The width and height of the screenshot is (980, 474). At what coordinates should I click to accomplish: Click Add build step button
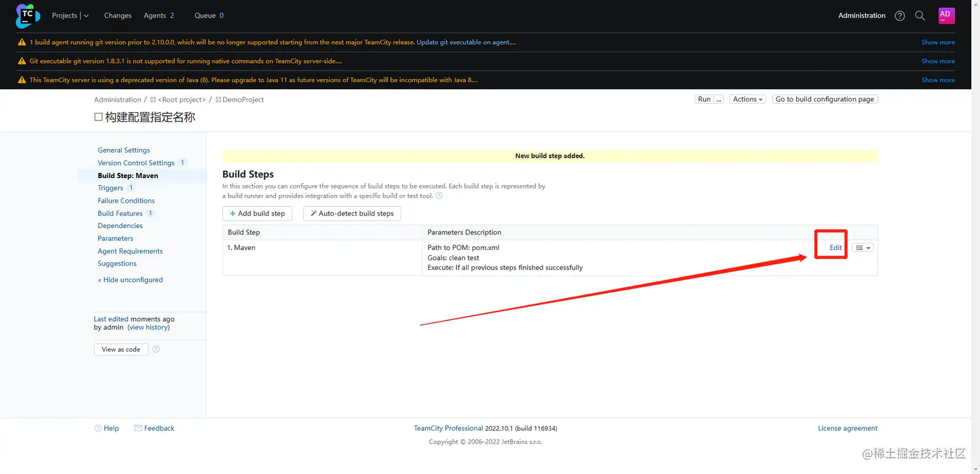pyautogui.click(x=257, y=213)
